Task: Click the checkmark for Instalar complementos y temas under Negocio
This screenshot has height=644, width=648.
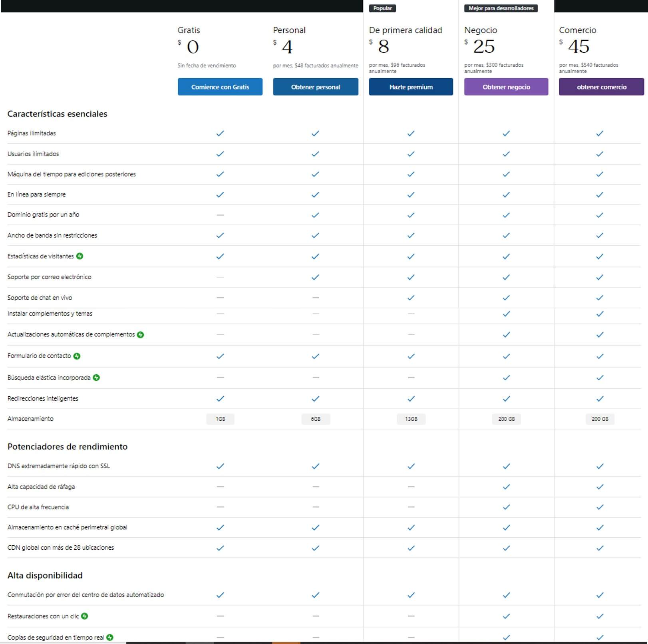Action: pos(506,314)
